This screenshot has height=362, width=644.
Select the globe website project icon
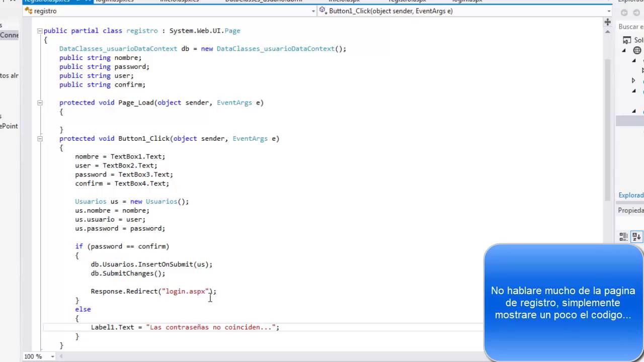pos(637,50)
